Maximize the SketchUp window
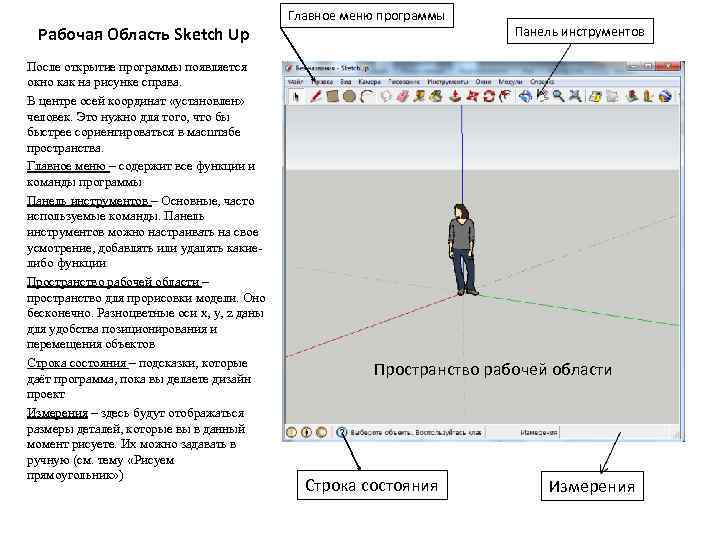 [x=648, y=67]
